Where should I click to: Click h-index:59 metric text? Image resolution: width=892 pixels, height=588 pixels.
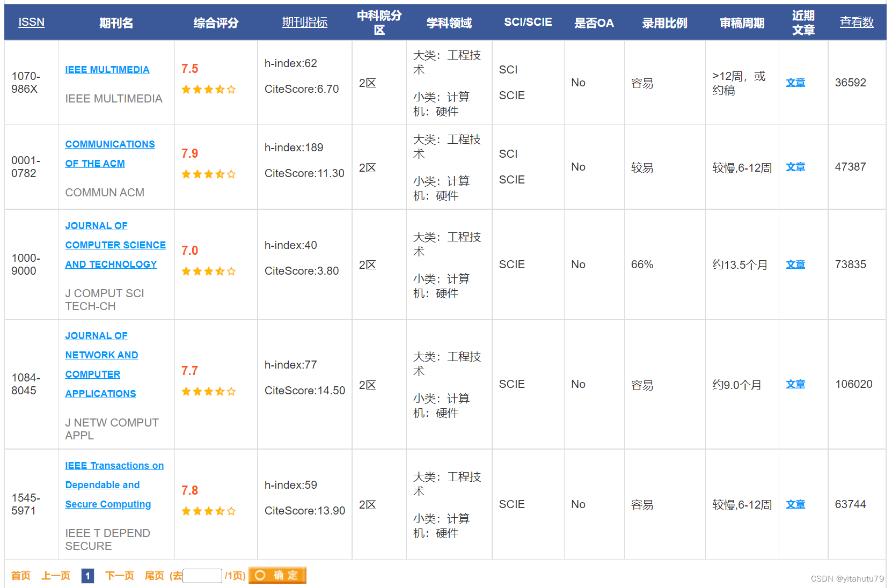pyautogui.click(x=291, y=485)
